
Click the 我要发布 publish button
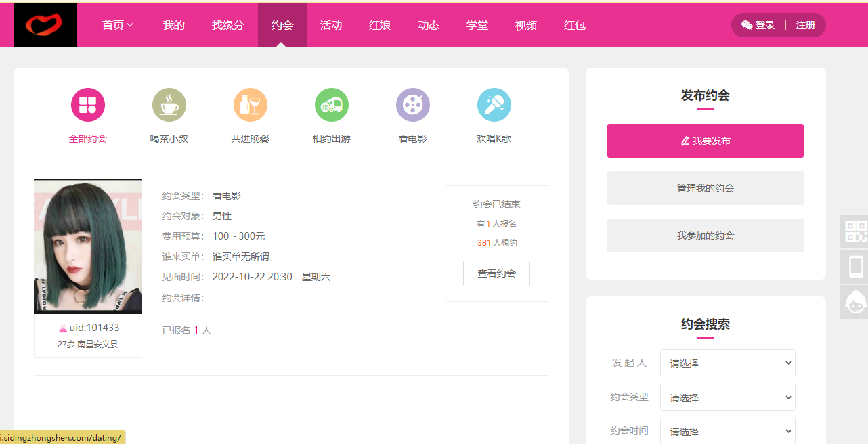click(x=706, y=141)
